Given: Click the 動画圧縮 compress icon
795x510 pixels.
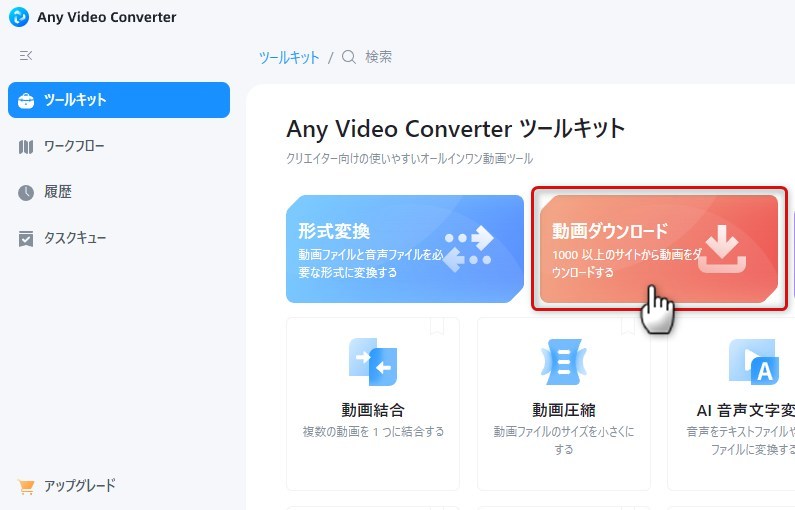Looking at the screenshot, I should click(563, 362).
